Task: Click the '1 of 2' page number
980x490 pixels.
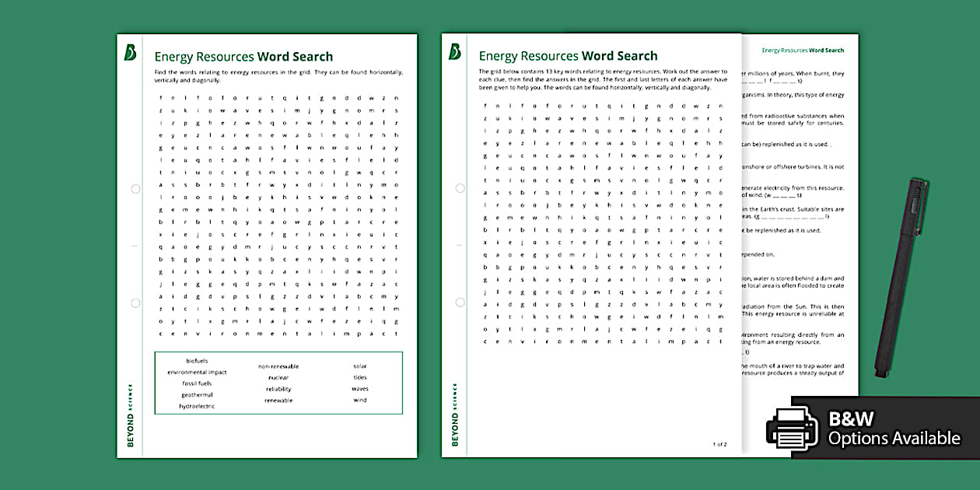Action: tap(719, 444)
